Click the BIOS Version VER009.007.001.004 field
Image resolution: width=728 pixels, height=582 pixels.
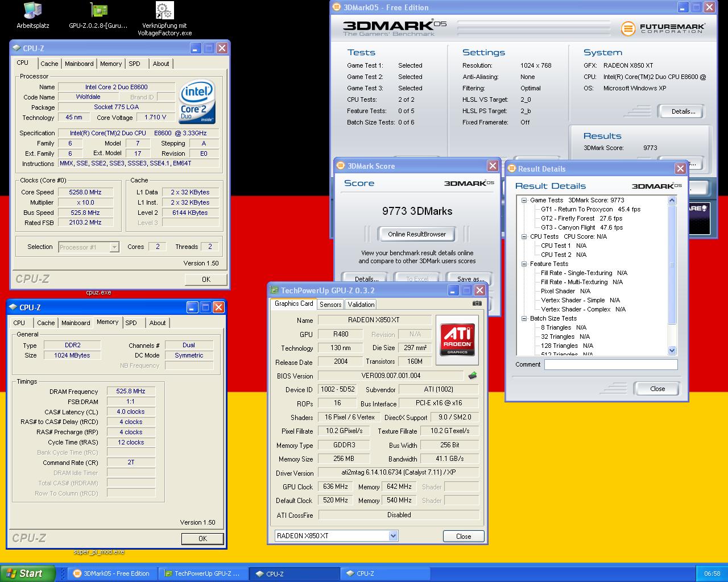[x=391, y=376]
